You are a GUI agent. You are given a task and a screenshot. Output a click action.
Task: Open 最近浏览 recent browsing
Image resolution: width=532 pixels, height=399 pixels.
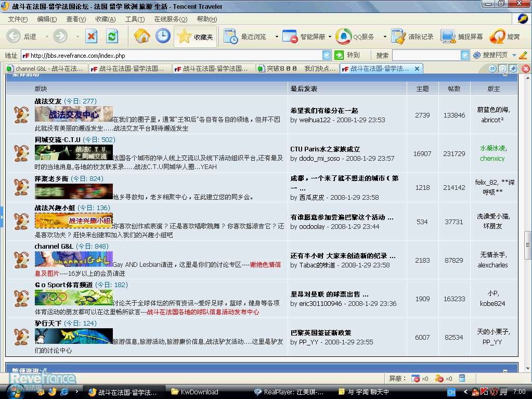(x=245, y=36)
